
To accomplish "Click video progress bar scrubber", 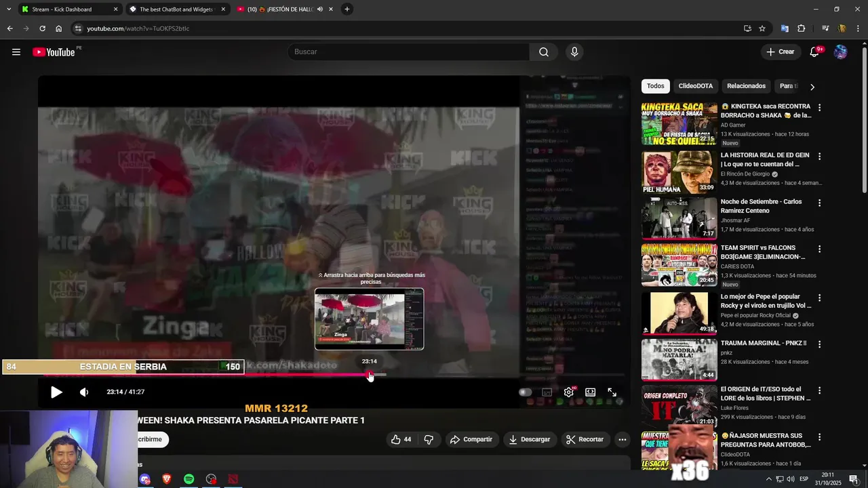I will click(370, 375).
